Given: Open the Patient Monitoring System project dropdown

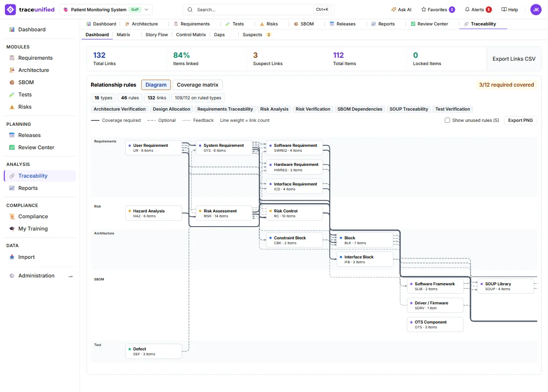Looking at the screenshot, I should click(107, 9).
